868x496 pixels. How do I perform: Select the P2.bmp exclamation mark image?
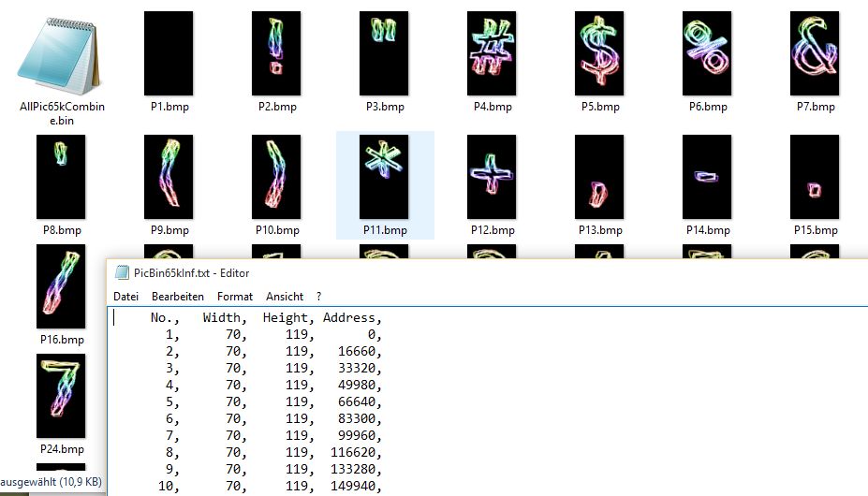tap(276, 53)
